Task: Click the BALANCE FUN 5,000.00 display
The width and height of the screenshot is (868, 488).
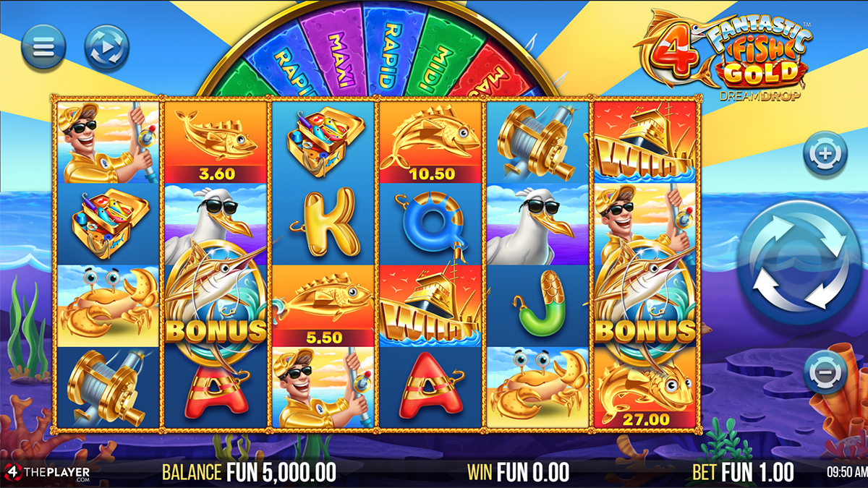Action: (249, 472)
